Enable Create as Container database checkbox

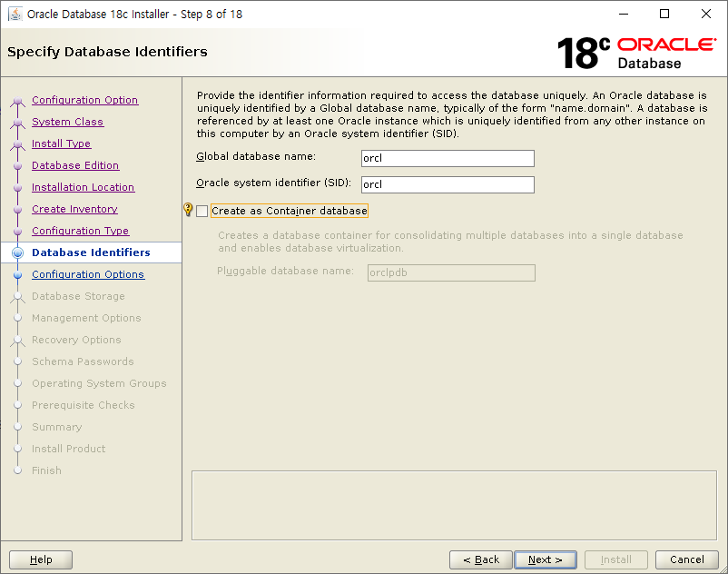click(x=202, y=212)
